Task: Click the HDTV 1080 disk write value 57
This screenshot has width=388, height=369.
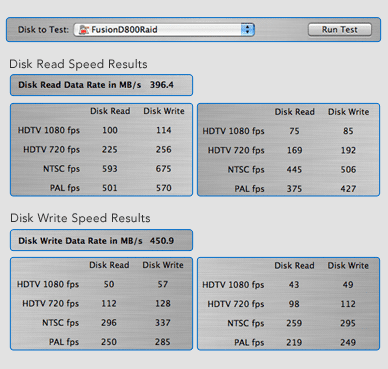Action: point(163,284)
